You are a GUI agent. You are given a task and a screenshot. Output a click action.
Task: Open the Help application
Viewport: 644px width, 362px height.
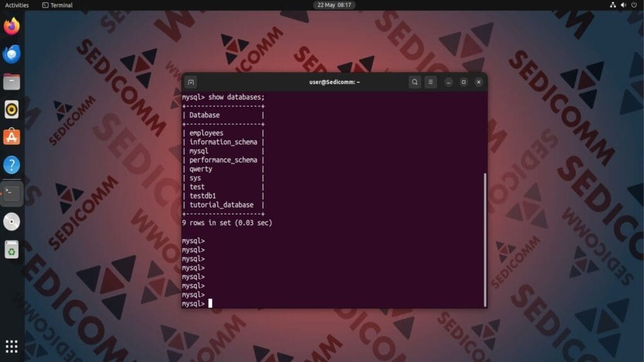[x=11, y=165]
